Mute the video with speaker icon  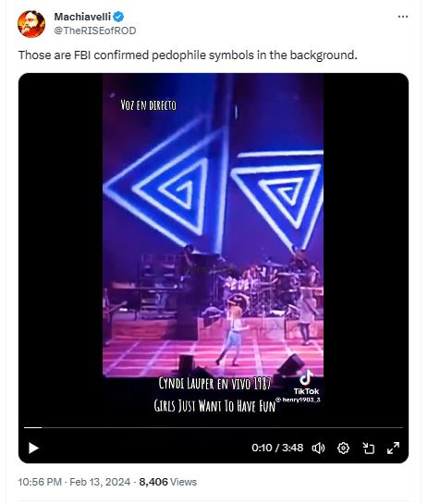point(318,448)
